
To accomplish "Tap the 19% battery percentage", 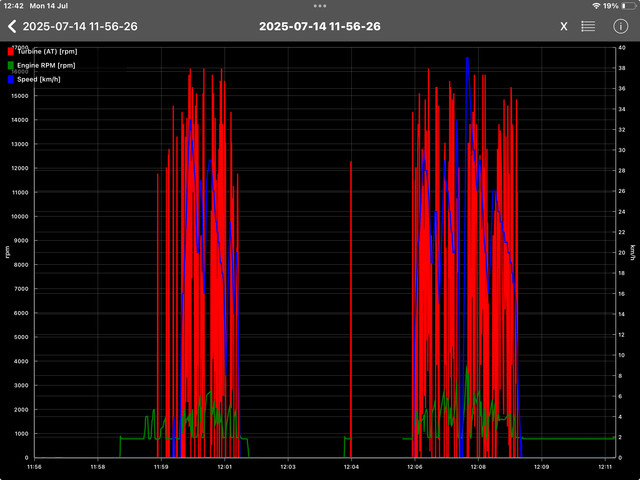I will (x=611, y=6).
